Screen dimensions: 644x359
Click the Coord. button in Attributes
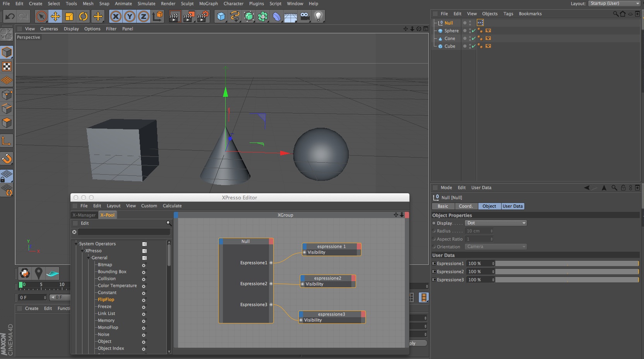coord(466,206)
